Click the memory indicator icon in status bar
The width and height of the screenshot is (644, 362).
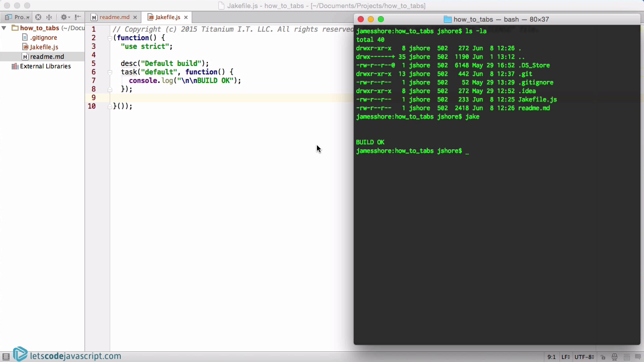(627, 357)
